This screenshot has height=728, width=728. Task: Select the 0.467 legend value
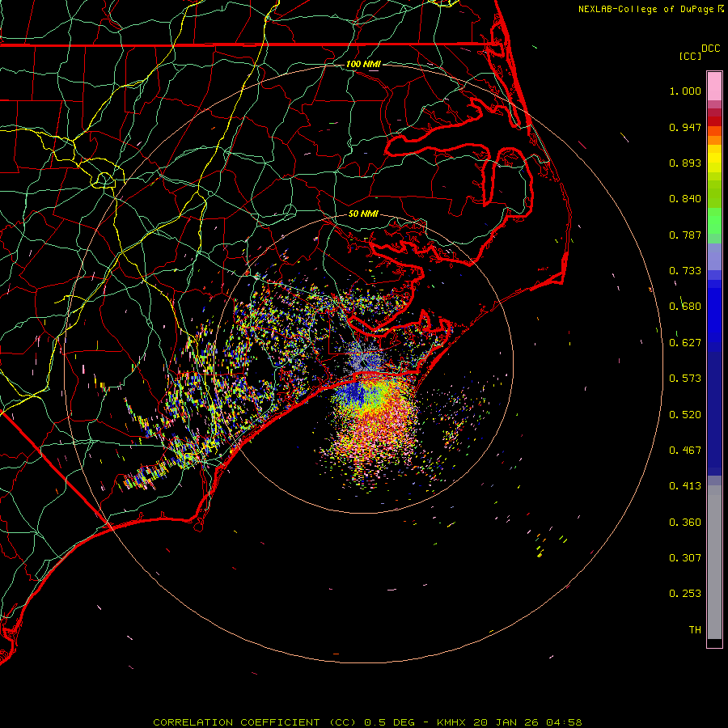point(685,451)
